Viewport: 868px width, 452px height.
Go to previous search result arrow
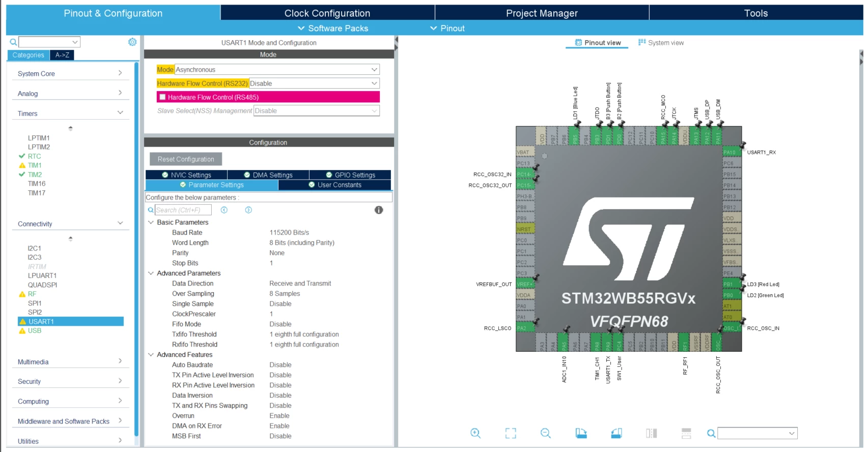224,210
